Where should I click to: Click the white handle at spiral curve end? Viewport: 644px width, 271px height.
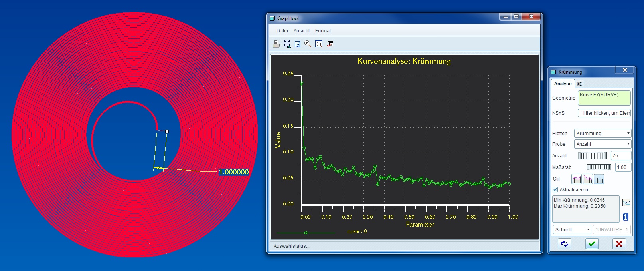(x=167, y=131)
